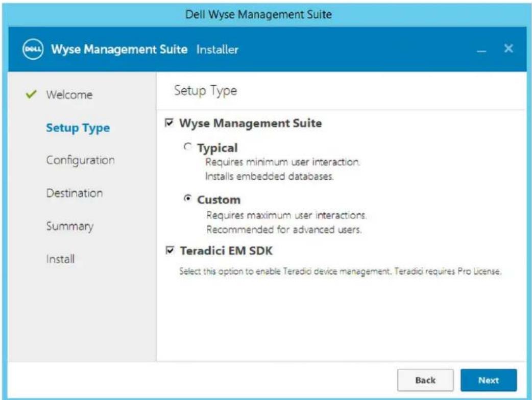Image resolution: width=532 pixels, height=400 pixels.
Task: Click the Setup Type page heading
Action: click(206, 91)
